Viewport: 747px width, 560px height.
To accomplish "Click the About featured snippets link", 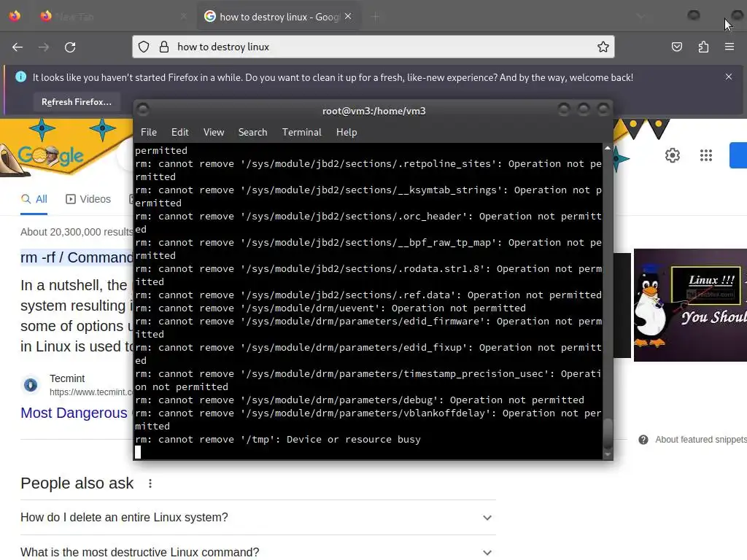I will (x=701, y=440).
